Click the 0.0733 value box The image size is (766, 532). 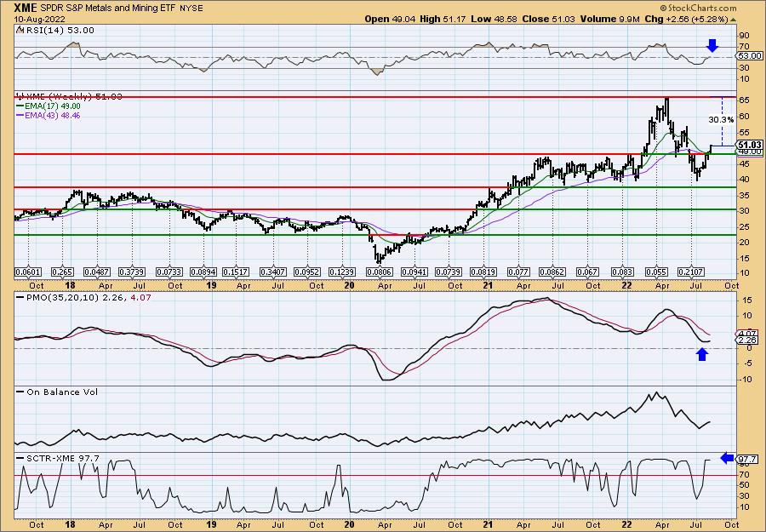[169, 272]
